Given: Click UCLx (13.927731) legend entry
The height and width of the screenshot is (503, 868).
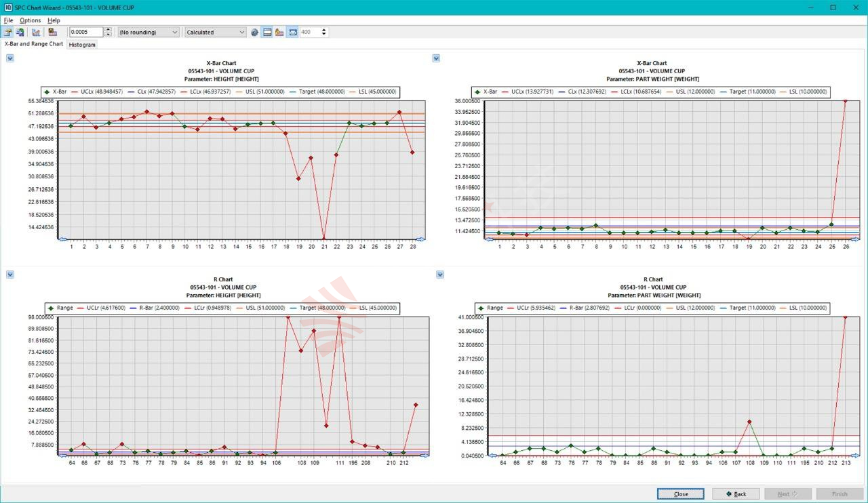Looking at the screenshot, I should tap(527, 92).
